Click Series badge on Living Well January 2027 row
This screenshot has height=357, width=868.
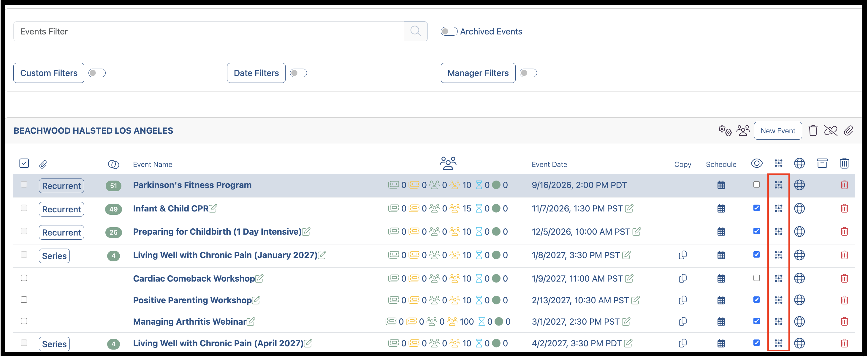click(54, 256)
